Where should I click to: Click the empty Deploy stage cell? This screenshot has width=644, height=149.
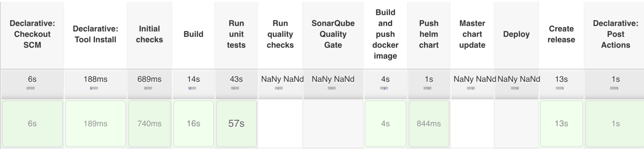tap(516, 123)
